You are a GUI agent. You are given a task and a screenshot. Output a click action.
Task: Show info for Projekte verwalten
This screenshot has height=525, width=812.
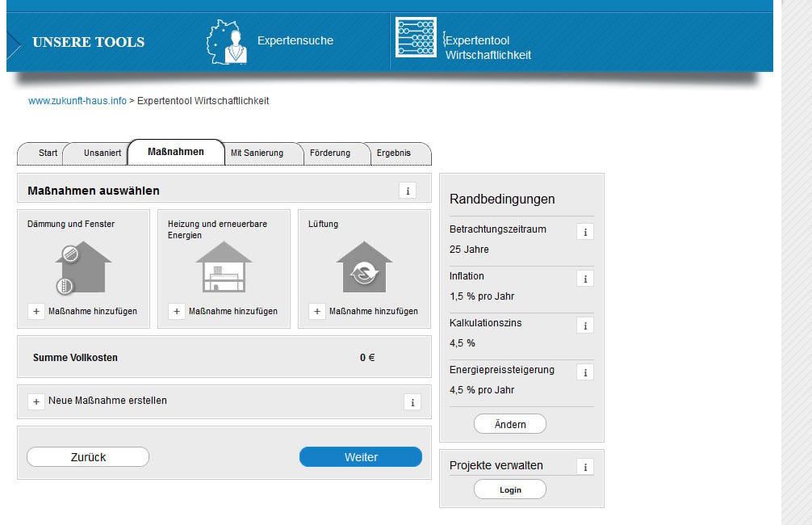click(x=585, y=467)
